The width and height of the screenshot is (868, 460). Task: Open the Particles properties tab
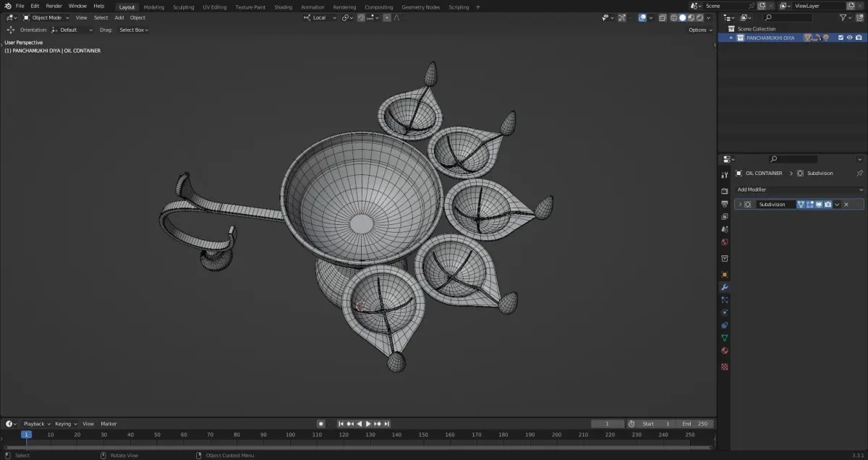(724, 299)
